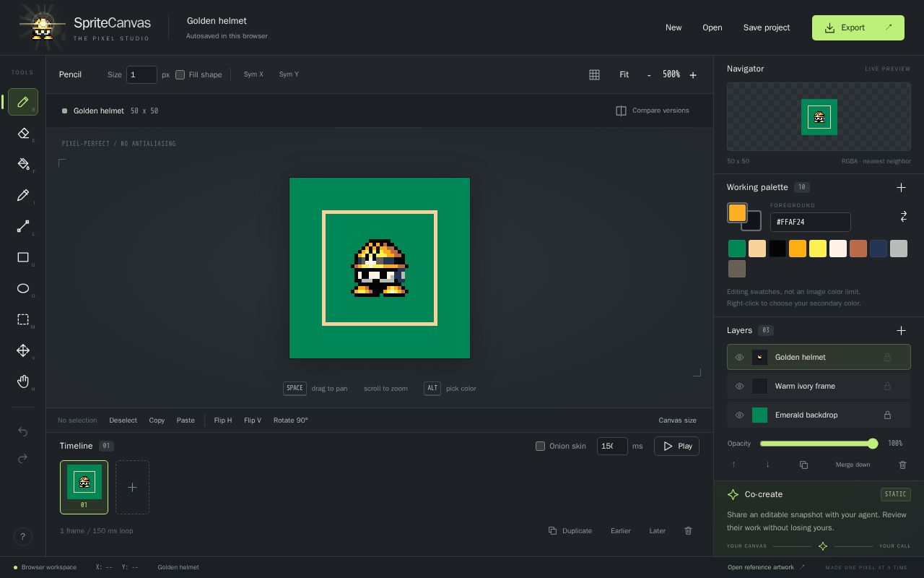Toggle Sym X symmetry
924x578 pixels.
[253, 74]
